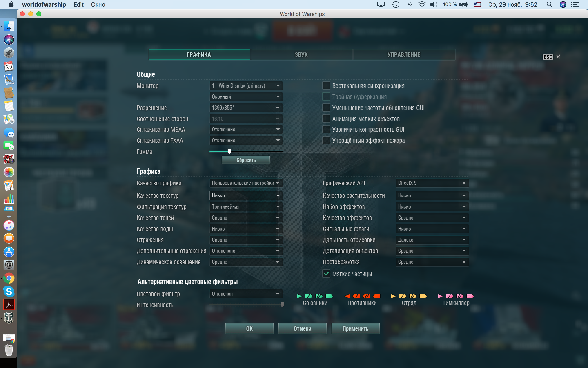Open Trash in the Dock

(9, 350)
